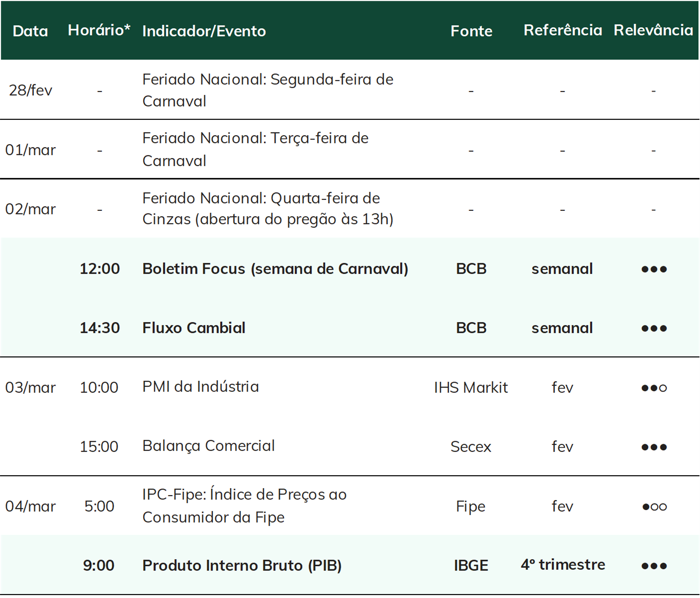Image resolution: width=700 pixels, height=598 pixels.
Task: Click the Indicador/Evento column header
Action: coord(204,31)
